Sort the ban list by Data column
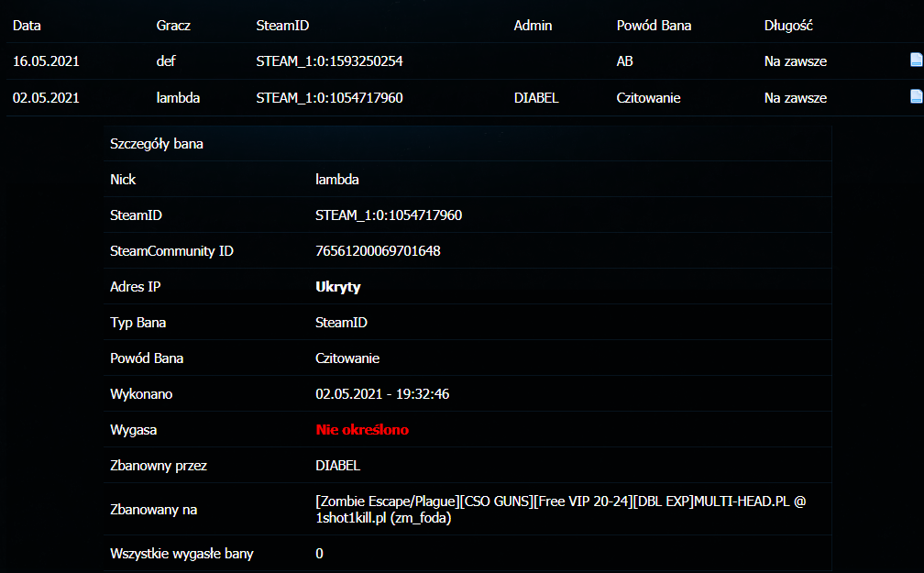 pyautogui.click(x=27, y=26)
